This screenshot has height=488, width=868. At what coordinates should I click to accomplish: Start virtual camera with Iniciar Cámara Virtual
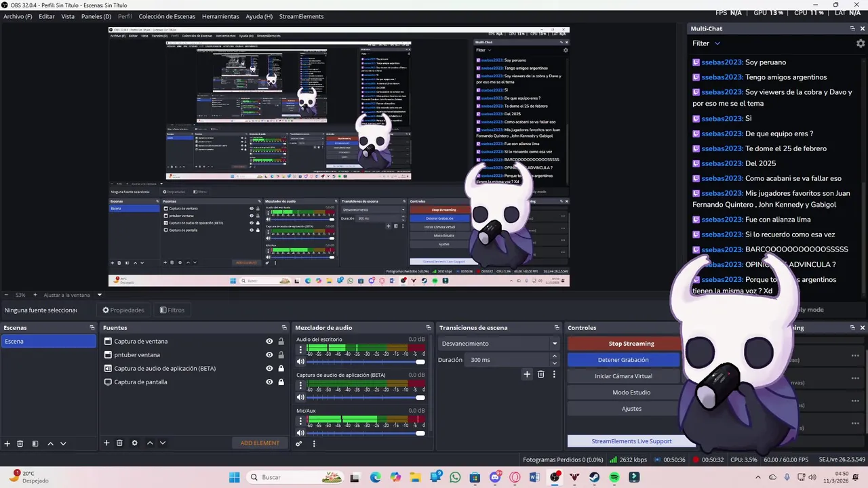click(x=623, y=376)
